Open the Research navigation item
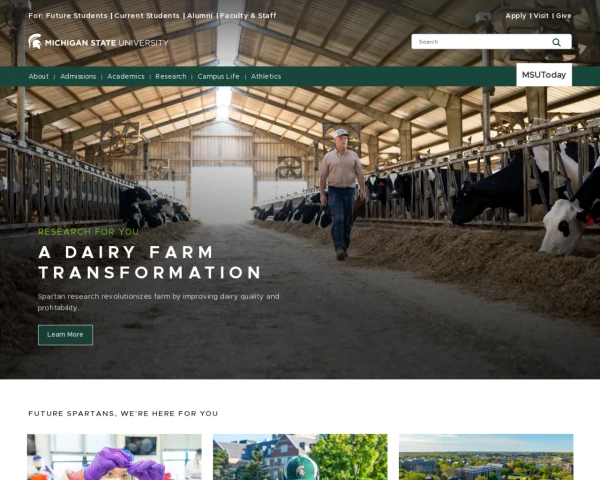The width and height of the screenshot is (600, 480). [171, 77]
